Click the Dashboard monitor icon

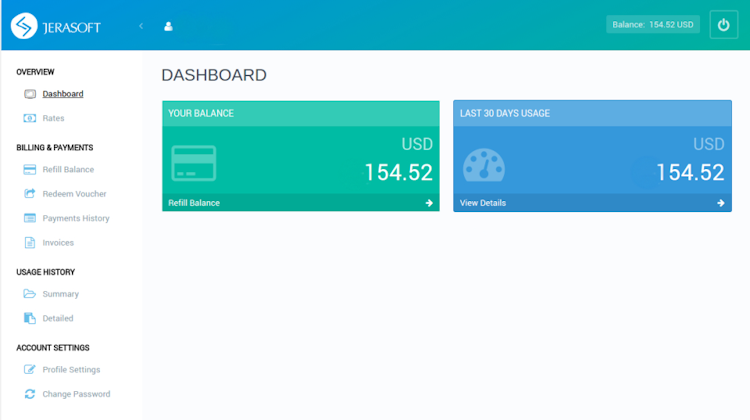[30, 94]
